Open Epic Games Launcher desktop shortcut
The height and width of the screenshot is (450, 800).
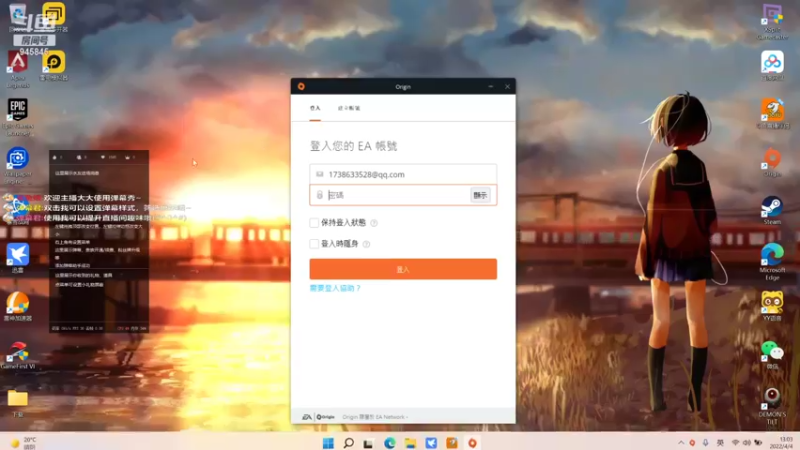click(18, 117)
